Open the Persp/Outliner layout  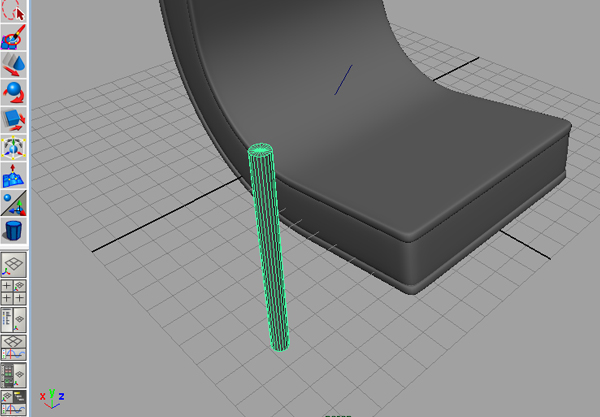[13, 318]
